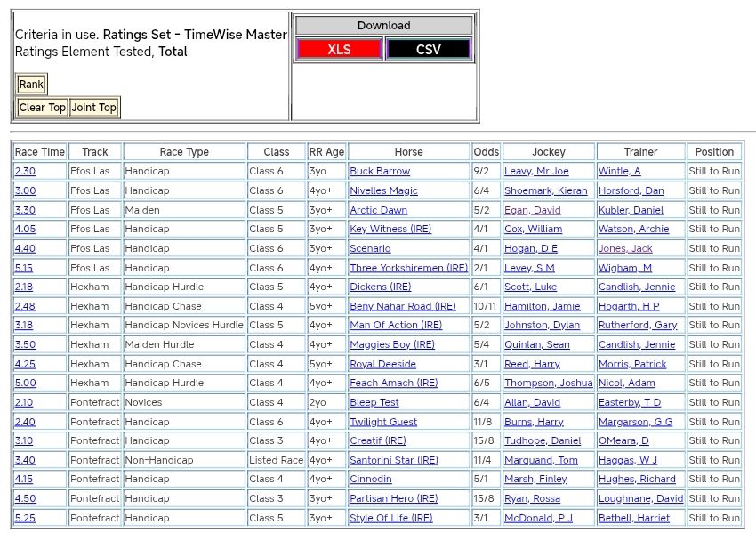Click horse Beny Nahar Road (IRE)
The height and width of the screenshot is (541, 756).
403,306
